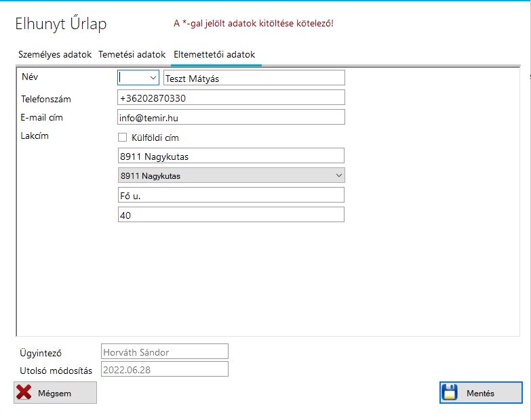Cancel the form with the Mégsem button

click(x=55, y=393)
